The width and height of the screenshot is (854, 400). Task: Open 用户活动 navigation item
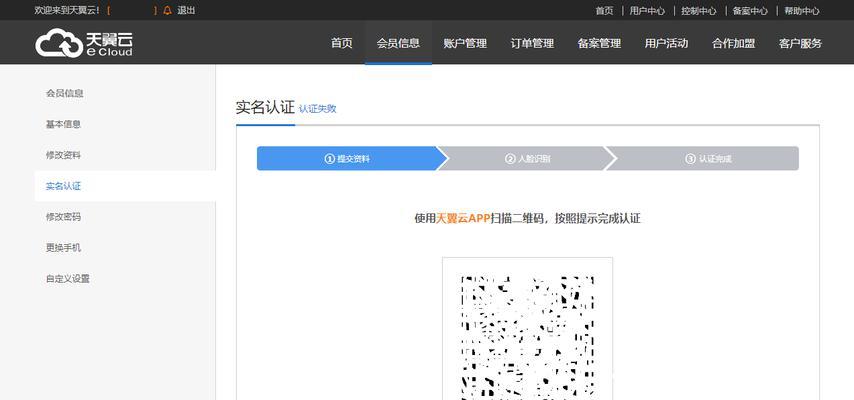pos(666,43)
